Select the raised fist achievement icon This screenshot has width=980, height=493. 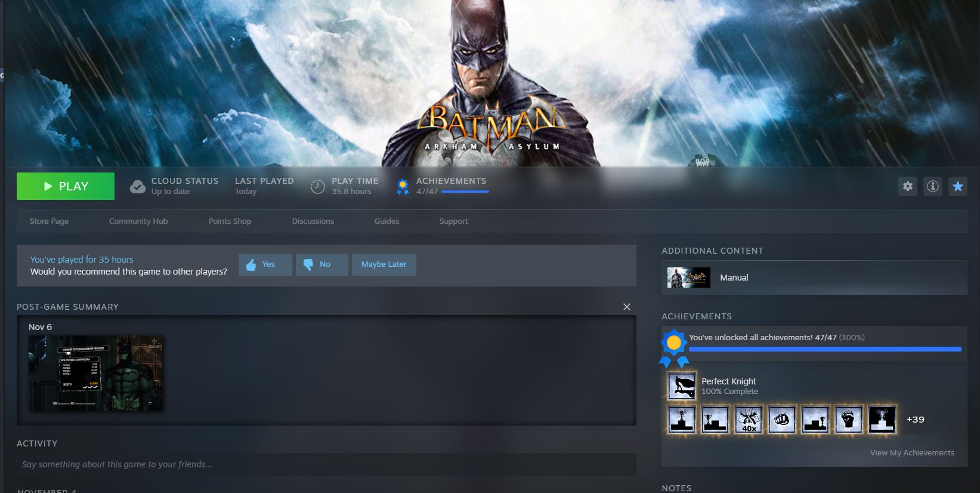[x=848, y=420]
